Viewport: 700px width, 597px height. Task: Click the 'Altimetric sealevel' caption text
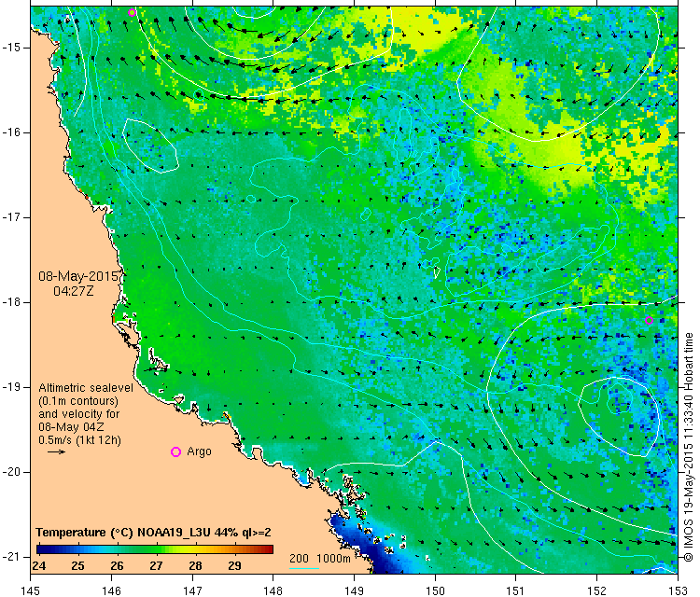coord(86,388)
